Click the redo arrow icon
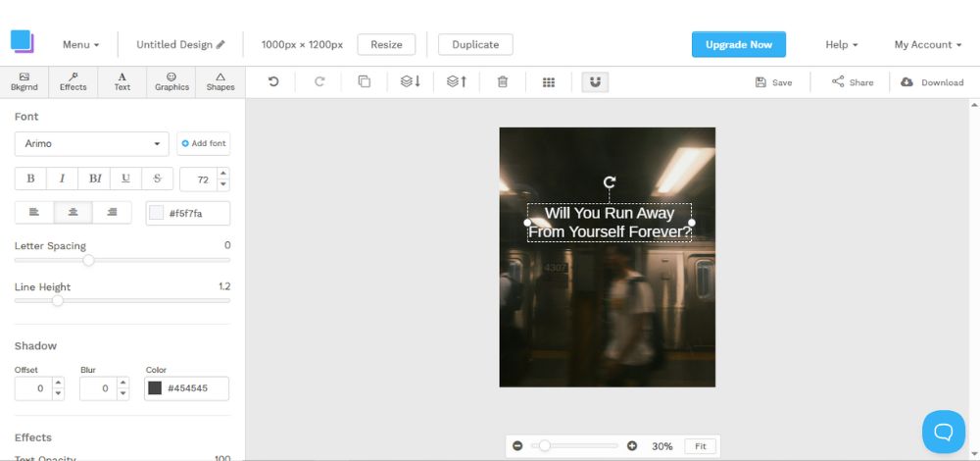 (319, 82)
